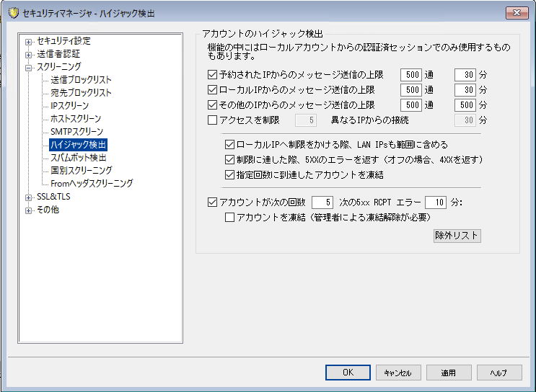
Task: Check アカウントを凍結 (管理者による凍結解除が必要) box
Action: [230, 217]
